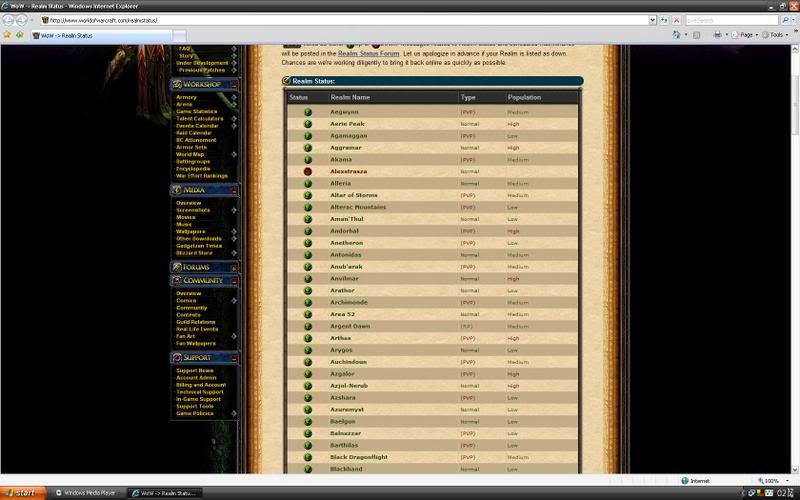This screenshot has height=500, width=800.
Task: Click the site favicon in address bar
Action: coord(45,20)
